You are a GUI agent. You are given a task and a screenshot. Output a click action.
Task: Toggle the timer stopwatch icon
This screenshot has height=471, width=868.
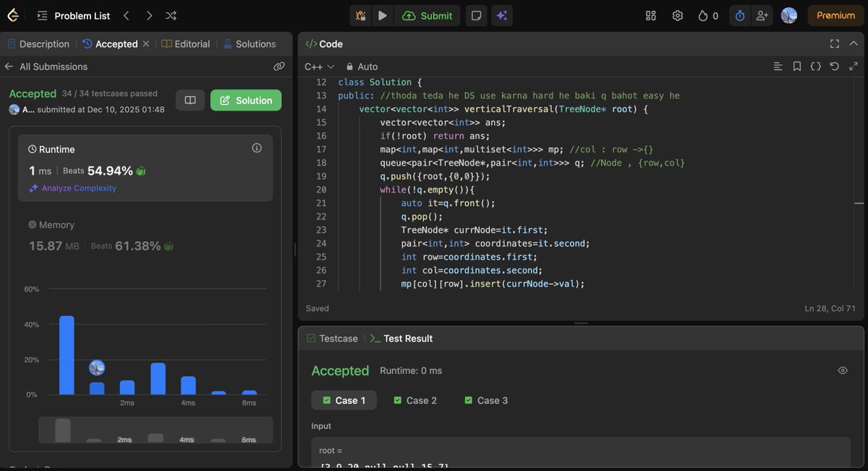740,15
